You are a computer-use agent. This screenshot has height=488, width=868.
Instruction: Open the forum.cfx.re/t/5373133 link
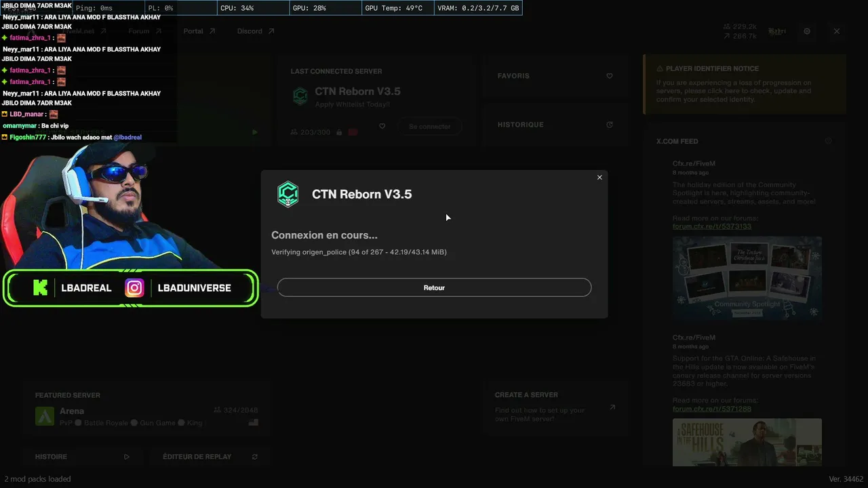tap(712, 226)
